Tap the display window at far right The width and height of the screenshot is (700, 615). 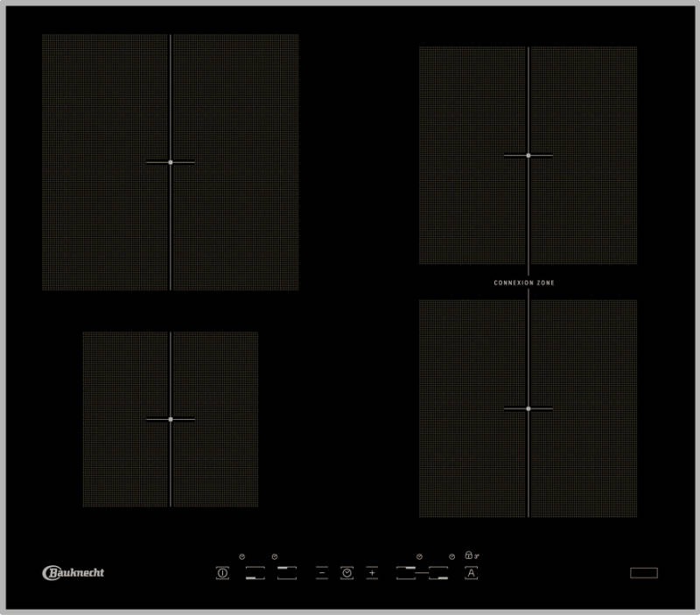(644, 573)
